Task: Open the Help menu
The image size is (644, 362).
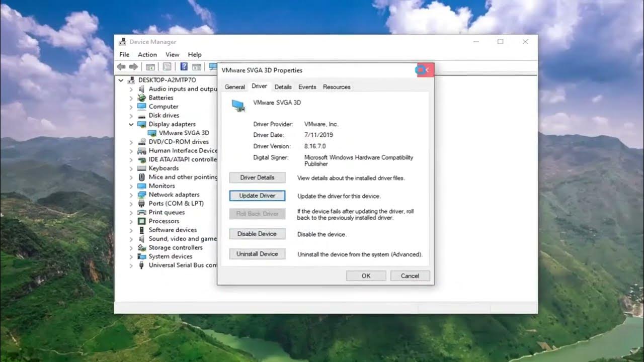Action: pyautogui.click(x=195, y=54)
